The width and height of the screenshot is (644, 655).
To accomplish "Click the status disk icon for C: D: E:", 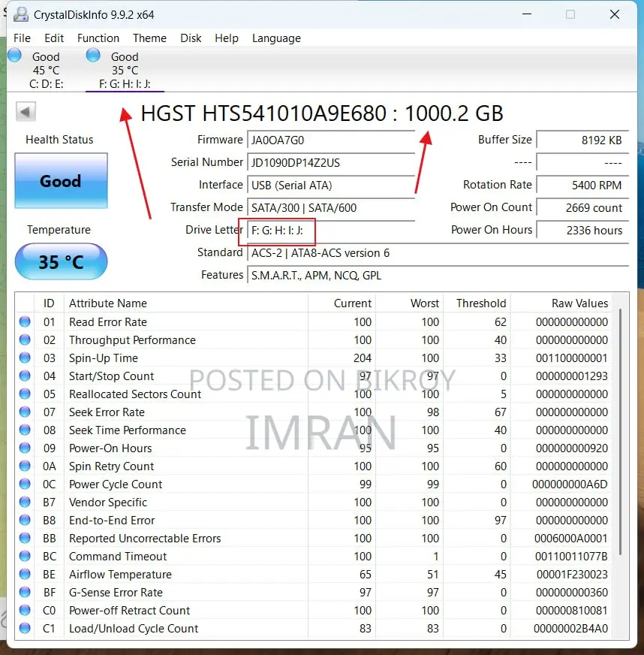I will point(14,55).
